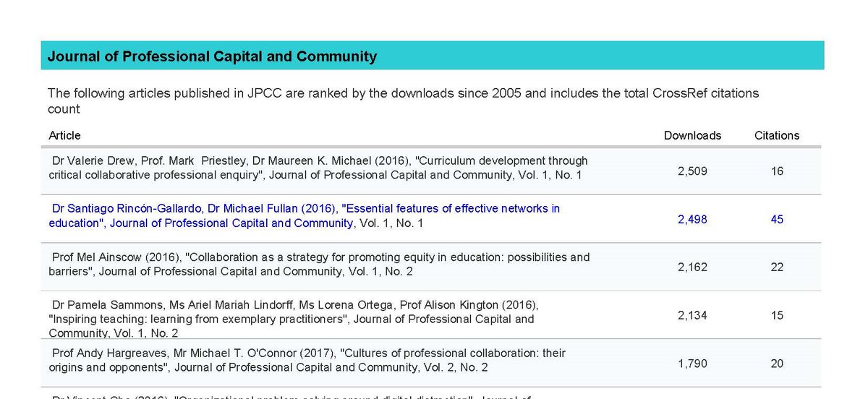
Task: Click the Andy Hargreaves 'Cultures of professional collaboration' entry
Action: (307, 360)
